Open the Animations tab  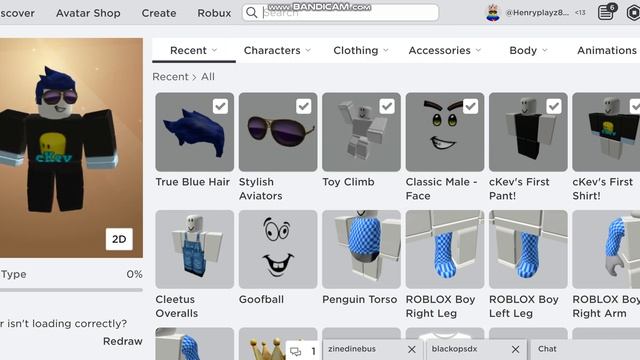tap(607, 50)
